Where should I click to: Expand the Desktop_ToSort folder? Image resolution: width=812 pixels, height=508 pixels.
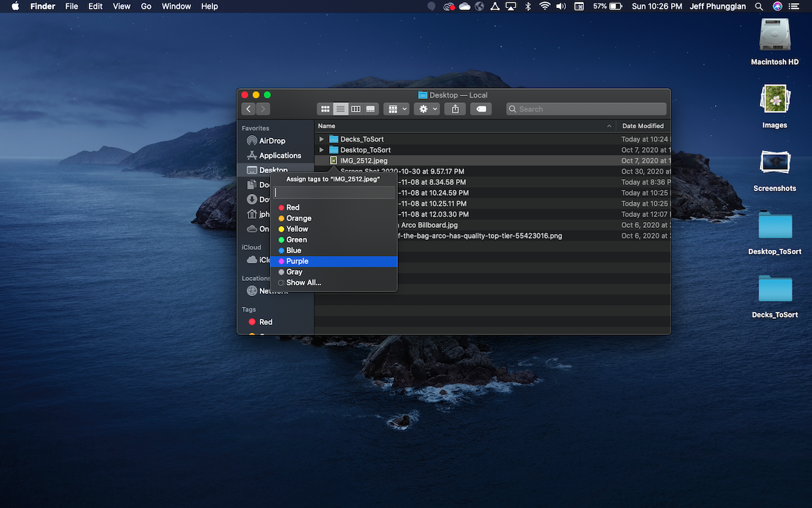pyautogui.click(x=321, y=150)
